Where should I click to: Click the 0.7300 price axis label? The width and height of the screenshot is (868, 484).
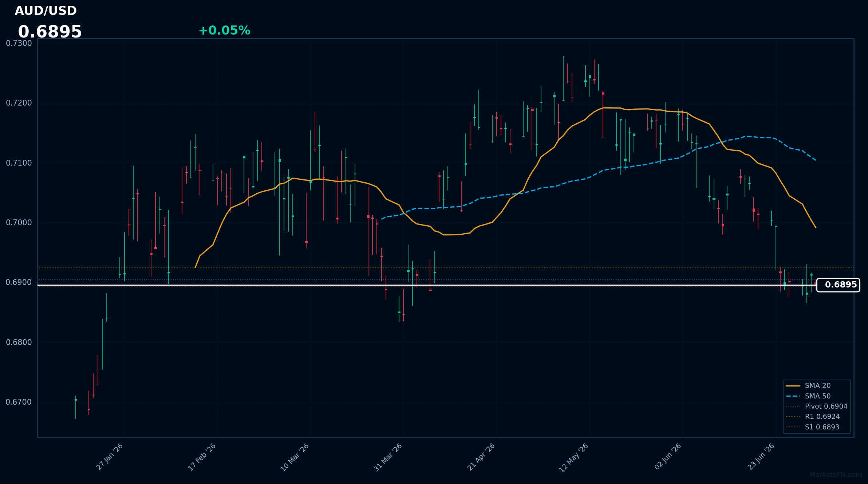19,43
